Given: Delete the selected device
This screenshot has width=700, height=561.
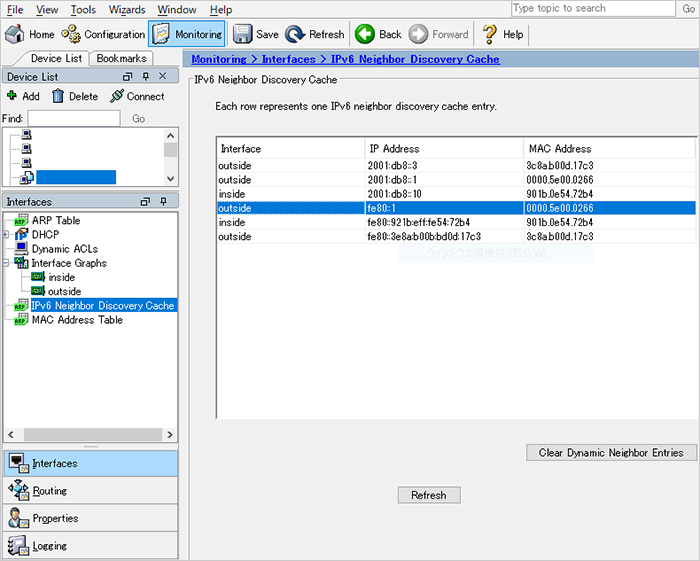Looking at the screenshot, I should (x=74, y=96).
